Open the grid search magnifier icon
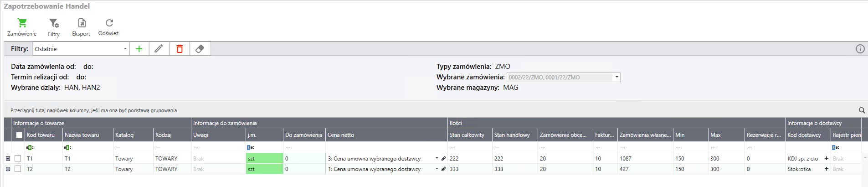868x187 pixels. tap(862, 110)
